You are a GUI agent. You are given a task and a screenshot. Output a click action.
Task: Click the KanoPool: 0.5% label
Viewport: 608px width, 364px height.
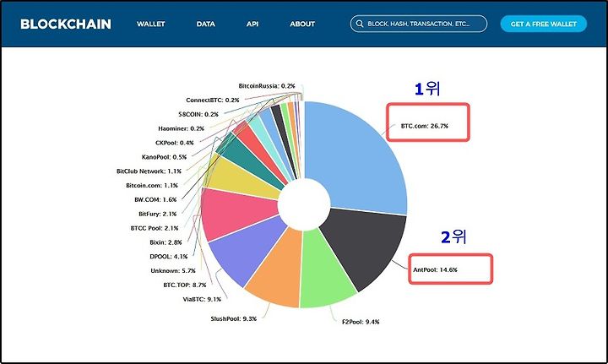[164, 157]
